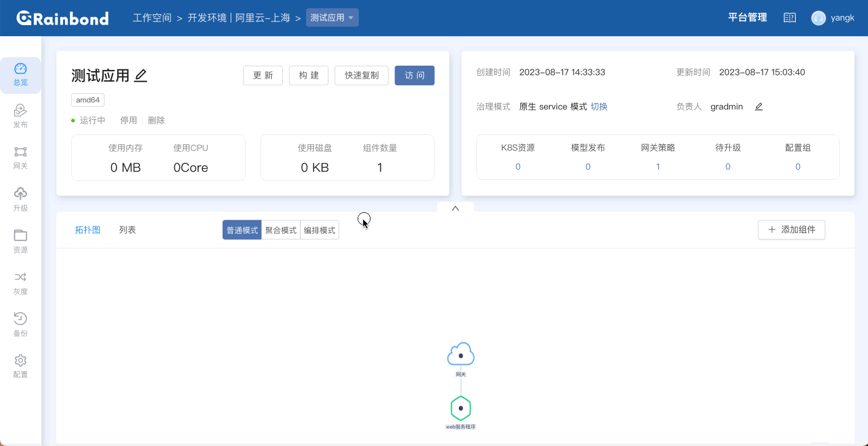The width and height of the screenshot is (868, 446).
Task: Open the 网关 gateway section from sidebar
Action: coord(20,156)
